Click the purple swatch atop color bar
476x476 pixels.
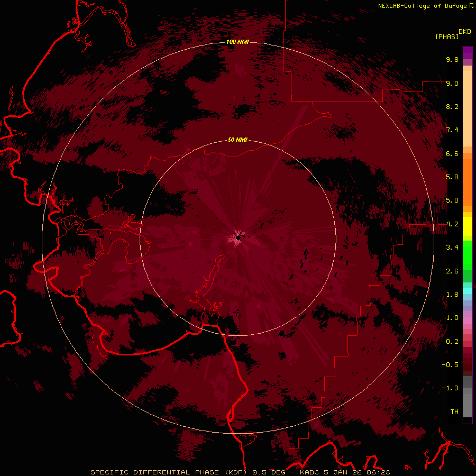(x=467, y=53)
